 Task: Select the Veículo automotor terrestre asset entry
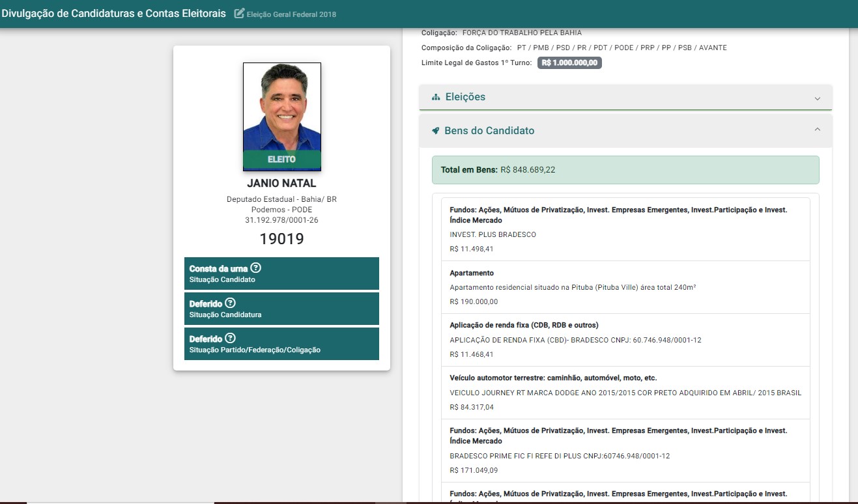[625, 393]
